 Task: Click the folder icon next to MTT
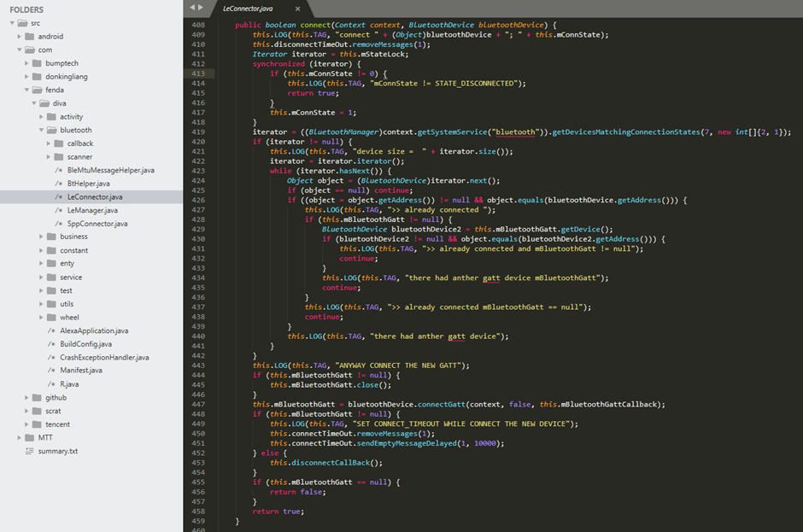(30, 437)
